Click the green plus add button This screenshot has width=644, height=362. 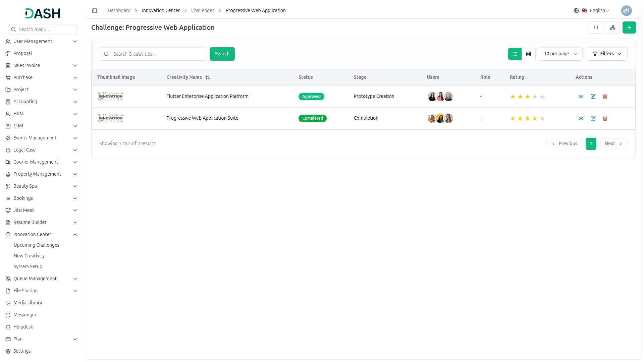(629, 27)
